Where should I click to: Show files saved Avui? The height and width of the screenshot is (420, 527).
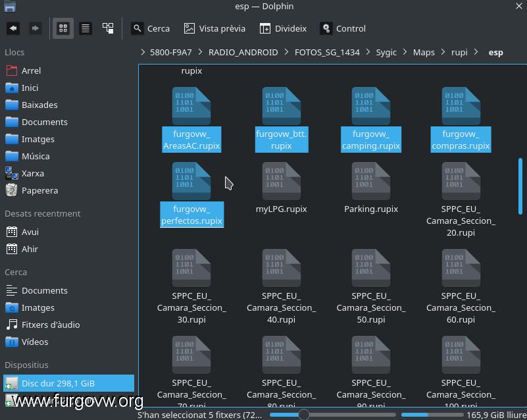(x=69, y=232)
